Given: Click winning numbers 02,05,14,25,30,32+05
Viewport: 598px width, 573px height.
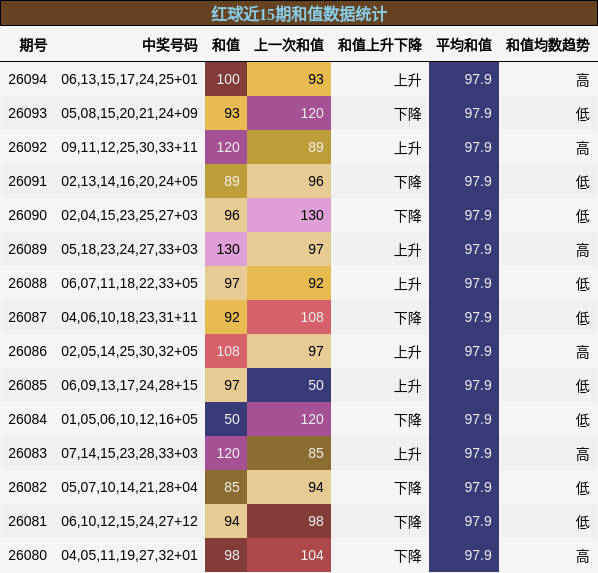Looking at the screenshot, I should (x=129, y=351).
